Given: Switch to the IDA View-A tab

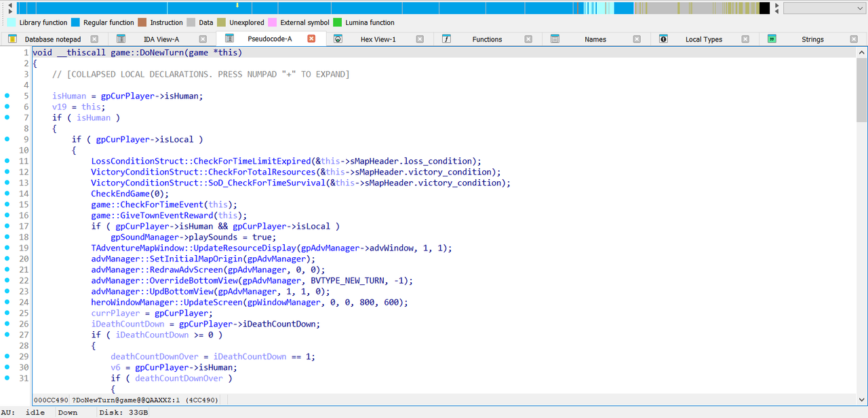Looking at the screenshot, I should point(161,39).
